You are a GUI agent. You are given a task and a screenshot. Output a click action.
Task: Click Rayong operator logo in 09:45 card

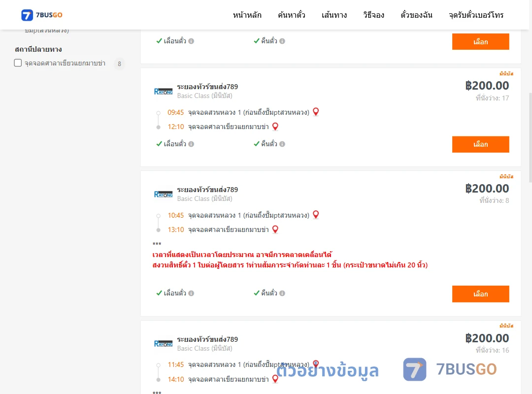(x=163, y=91)
